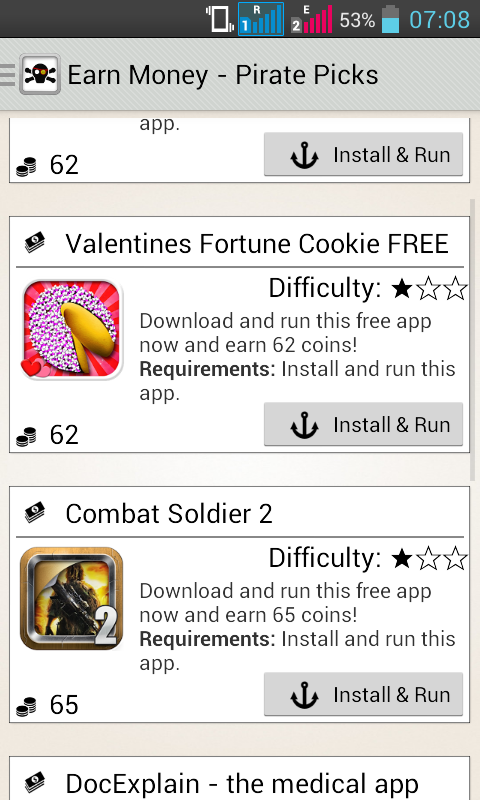Click money icon beside Combat Soldier 2 title
The height and width of the screenshot is (800, 480).
click(x=35, y=513)
